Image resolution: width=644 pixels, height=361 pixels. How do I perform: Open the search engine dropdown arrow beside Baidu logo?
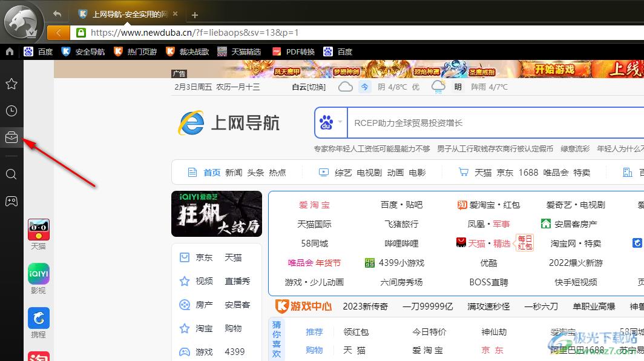point(341,122)
